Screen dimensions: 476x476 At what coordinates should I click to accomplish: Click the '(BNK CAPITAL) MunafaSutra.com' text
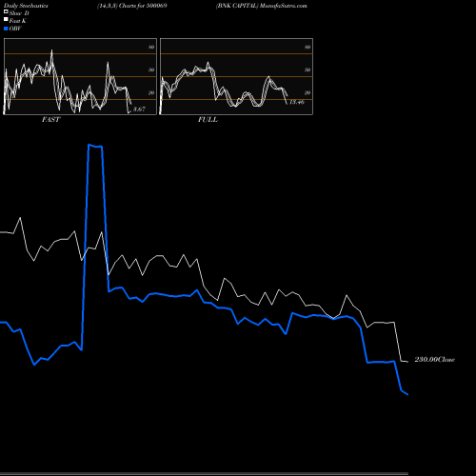pos(262,6)
